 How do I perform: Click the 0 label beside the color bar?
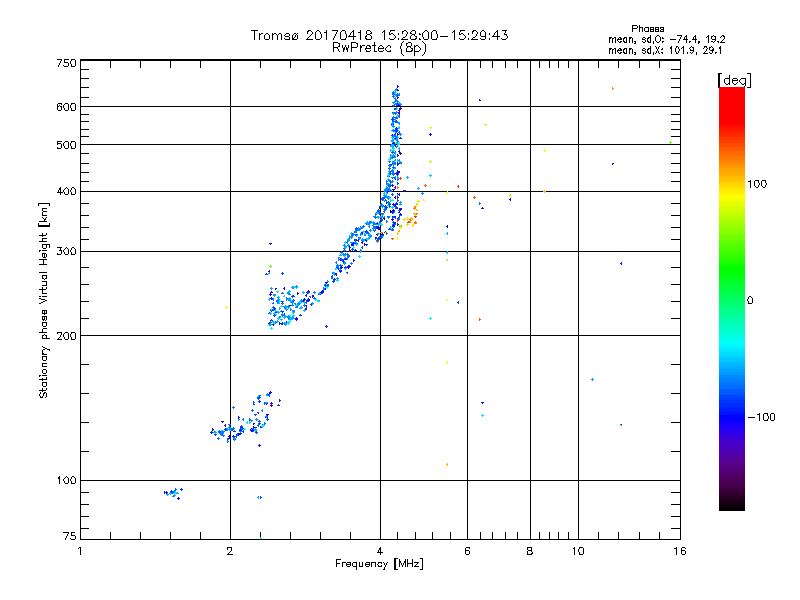pos(750,301)
